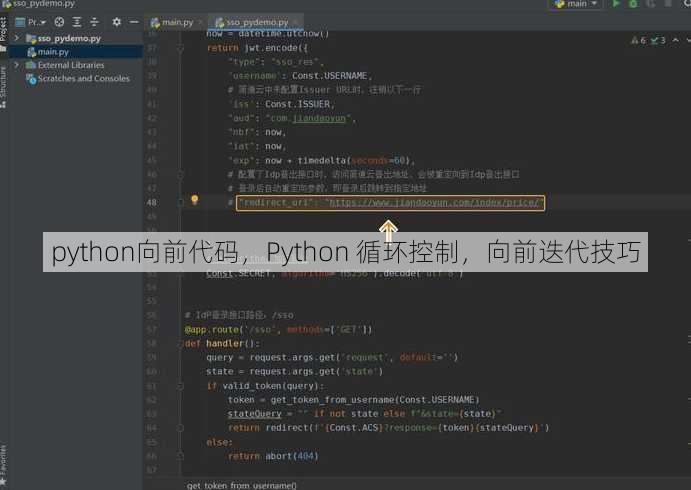
Task: Click the locate/select opened file target icon
Action: (59, 22)
